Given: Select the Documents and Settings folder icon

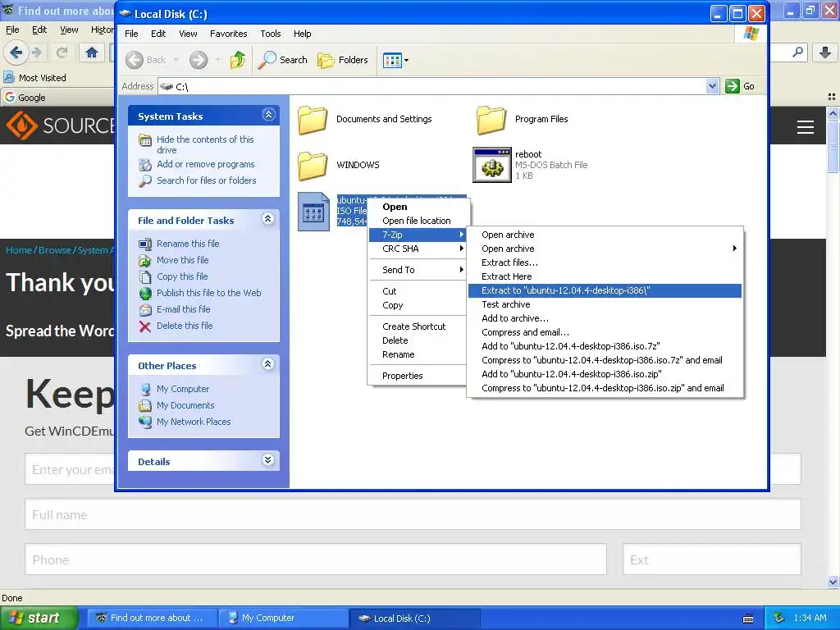Looking at the screenshot, I should point(313,120).
